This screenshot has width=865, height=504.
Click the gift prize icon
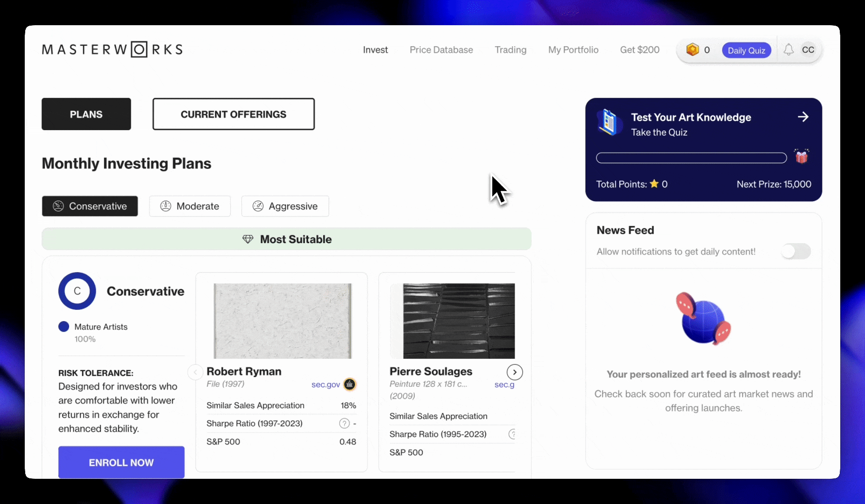pos(801,156)
